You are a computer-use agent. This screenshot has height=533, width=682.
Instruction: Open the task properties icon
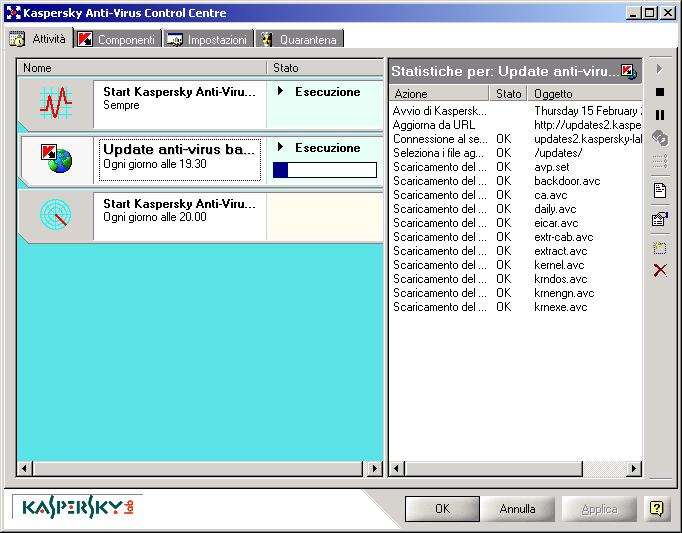coord(660,219)
